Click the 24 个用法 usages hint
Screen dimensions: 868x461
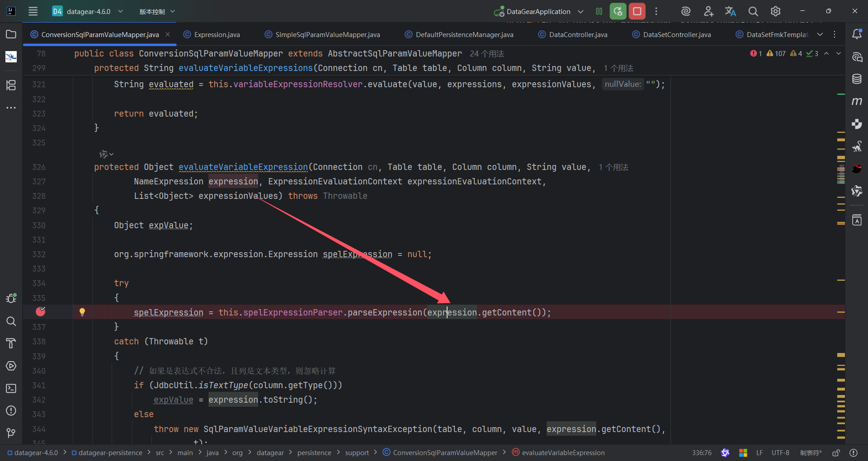pos(487,54)
